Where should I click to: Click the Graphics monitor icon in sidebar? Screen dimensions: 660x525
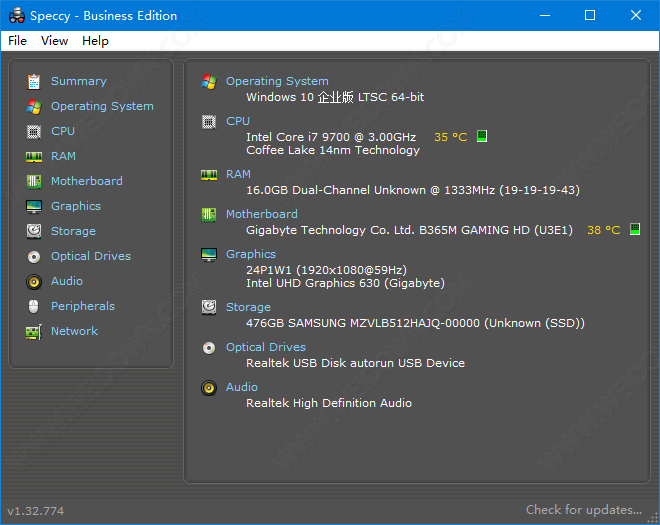[x=34, y=207]
